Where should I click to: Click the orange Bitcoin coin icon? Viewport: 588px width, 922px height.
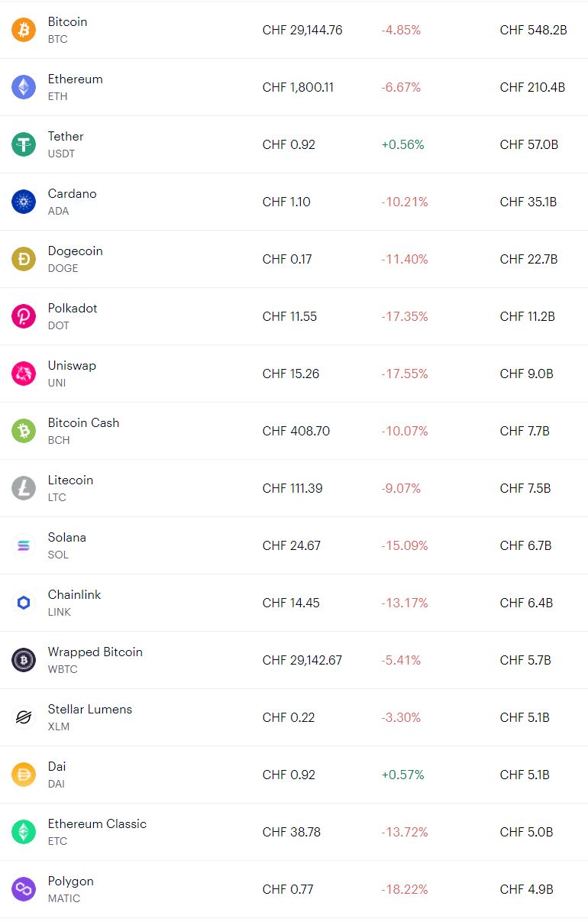coord(24,30)
